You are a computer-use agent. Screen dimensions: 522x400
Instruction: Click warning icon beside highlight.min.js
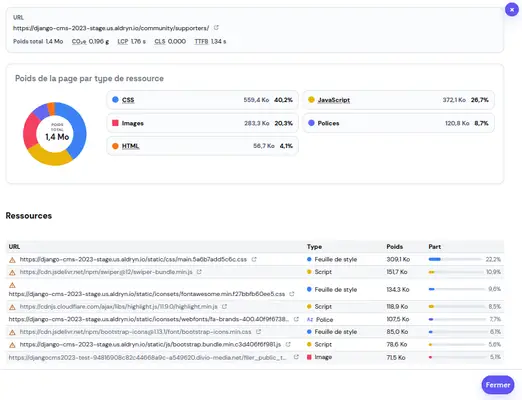coord(12,307)
